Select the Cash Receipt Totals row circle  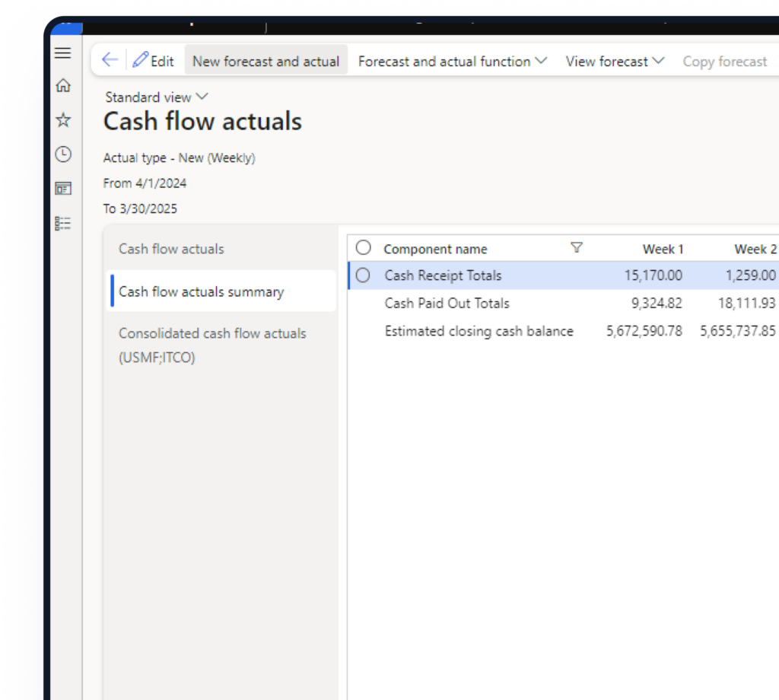coord(364,275)
